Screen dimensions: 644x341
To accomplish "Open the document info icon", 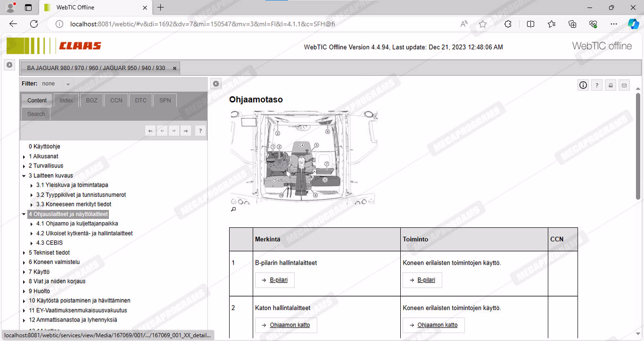I will pyautogui.click(x=583, y=85).
